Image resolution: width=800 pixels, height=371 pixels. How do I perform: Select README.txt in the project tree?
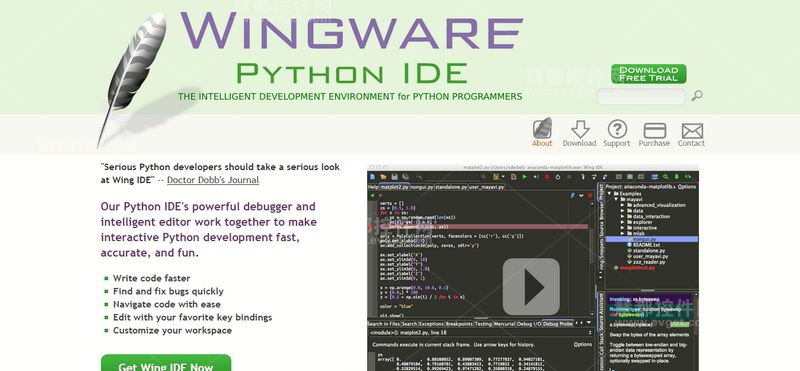point(645,245)
